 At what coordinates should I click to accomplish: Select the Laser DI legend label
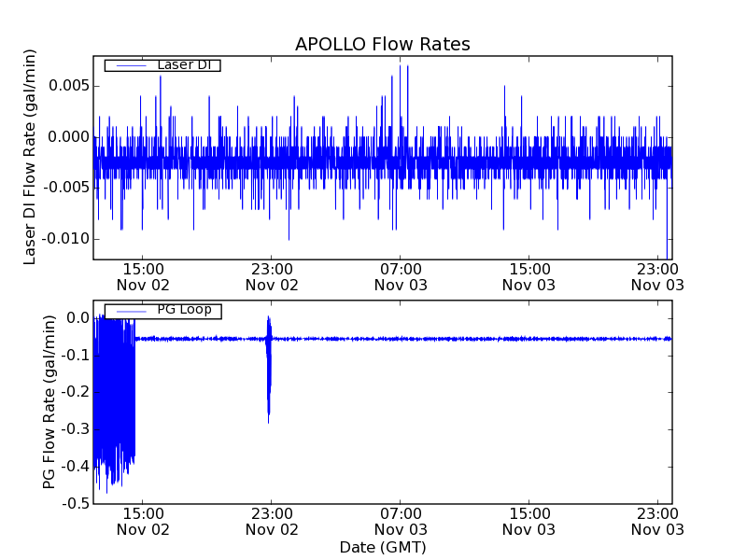tap(183, 65)
